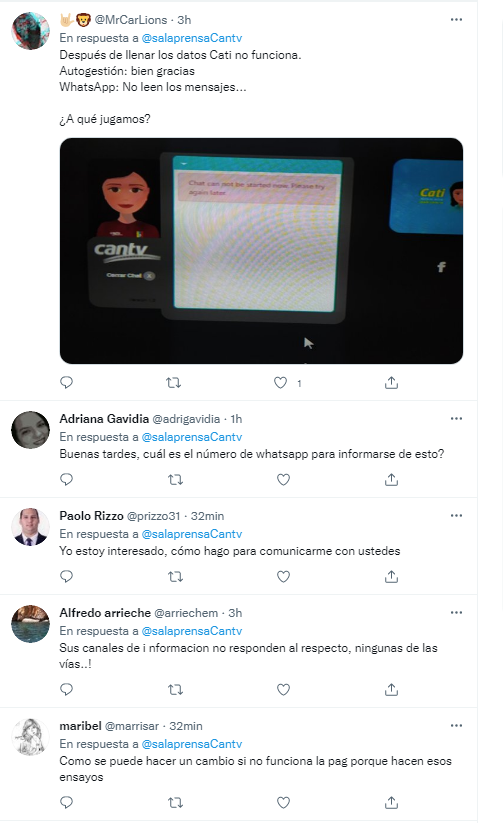Open Alfredo arrieche's profile avatar

(x=30, y=624)
